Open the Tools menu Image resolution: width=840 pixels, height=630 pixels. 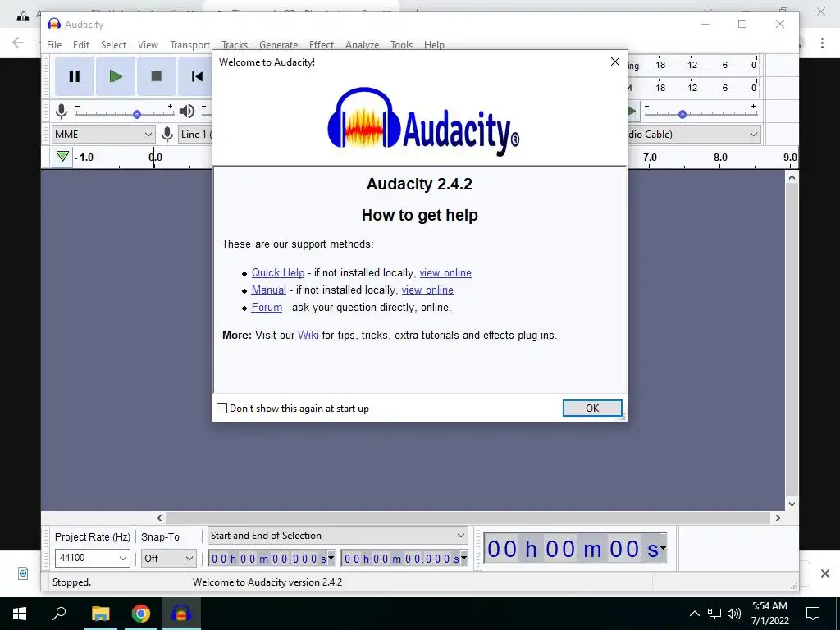pos(401,45)
